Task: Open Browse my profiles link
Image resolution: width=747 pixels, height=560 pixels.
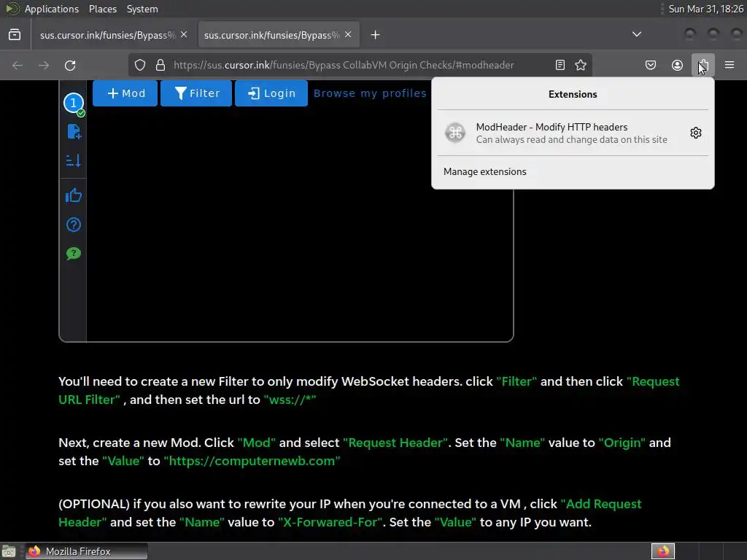Action: pyautogui.click(x=370, y=93)
